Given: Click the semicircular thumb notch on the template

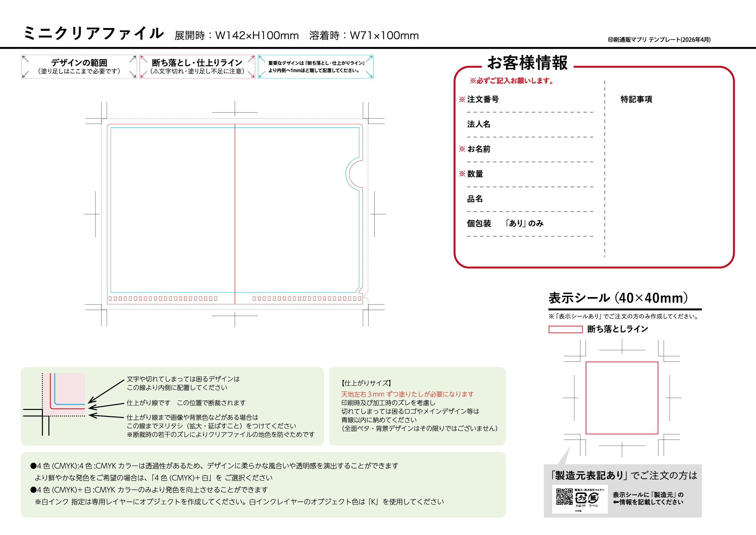Looking at the screenshot, I should pos(354,174).
